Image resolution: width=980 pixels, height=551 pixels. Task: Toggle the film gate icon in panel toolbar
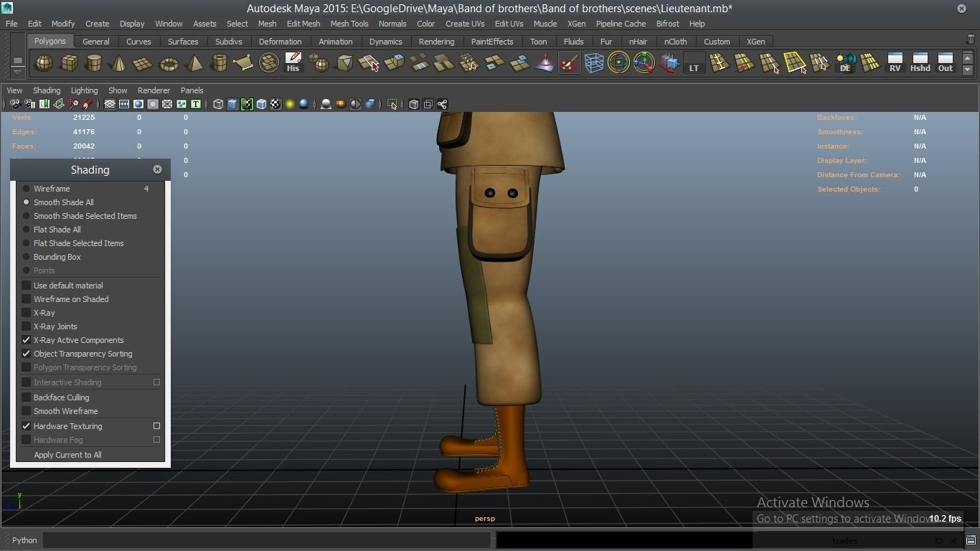point(124,104)
